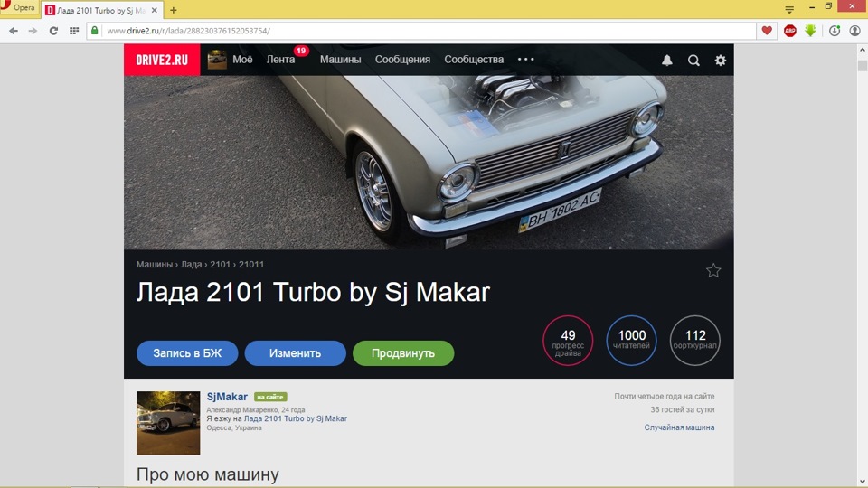Click the green download arrow extension

(810, 31)
